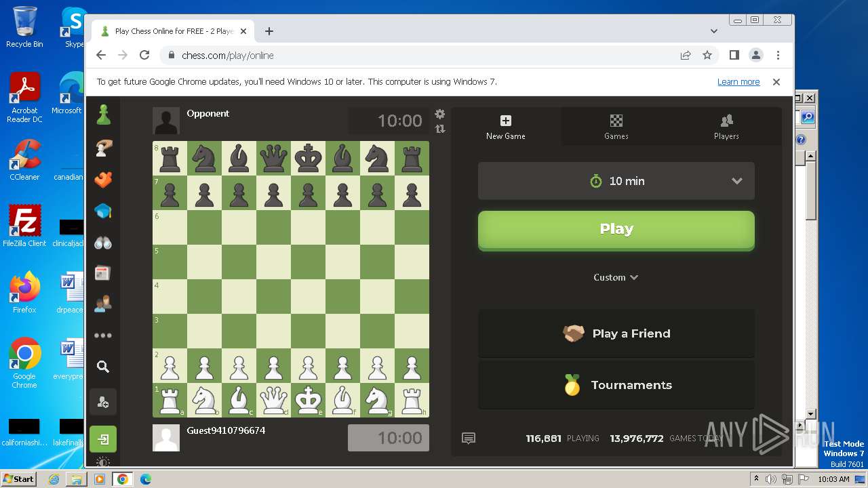Bookmark this page with the star icon
Viewport: 868px width, 488px height.
tap(707, 56)
